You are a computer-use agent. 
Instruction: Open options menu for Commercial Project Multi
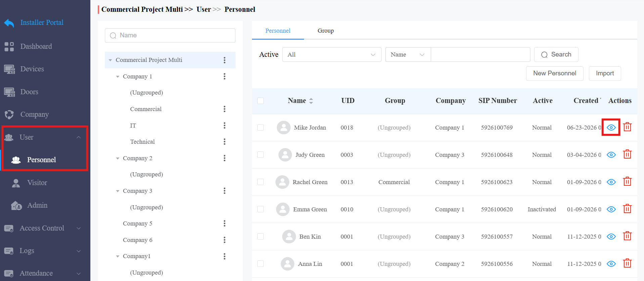click(x=224, y=60)
